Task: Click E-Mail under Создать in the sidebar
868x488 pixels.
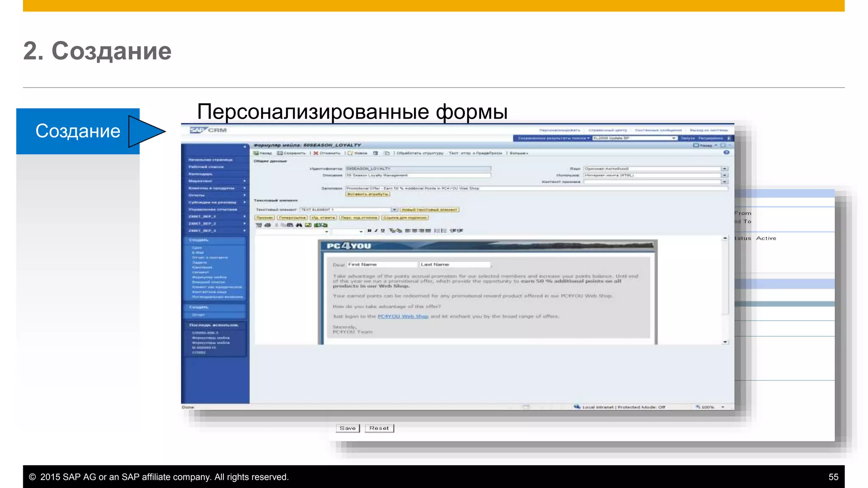Action: 198,252
